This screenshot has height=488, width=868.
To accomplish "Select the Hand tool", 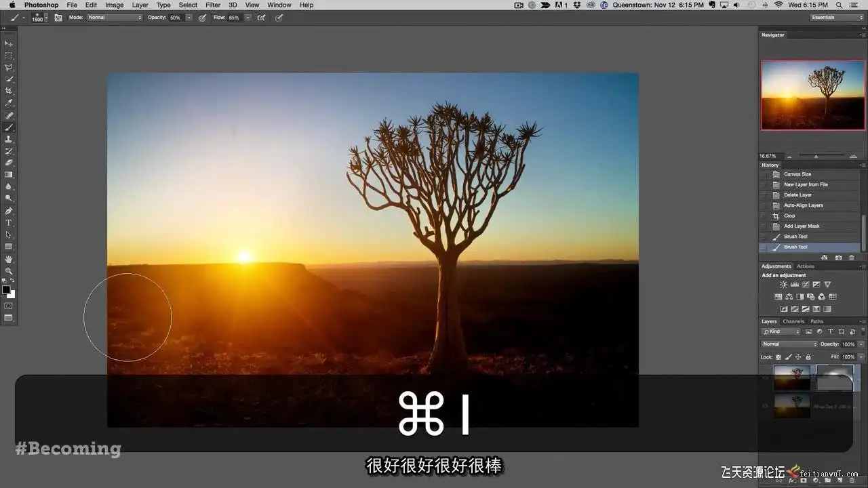I will pos(9,259).
